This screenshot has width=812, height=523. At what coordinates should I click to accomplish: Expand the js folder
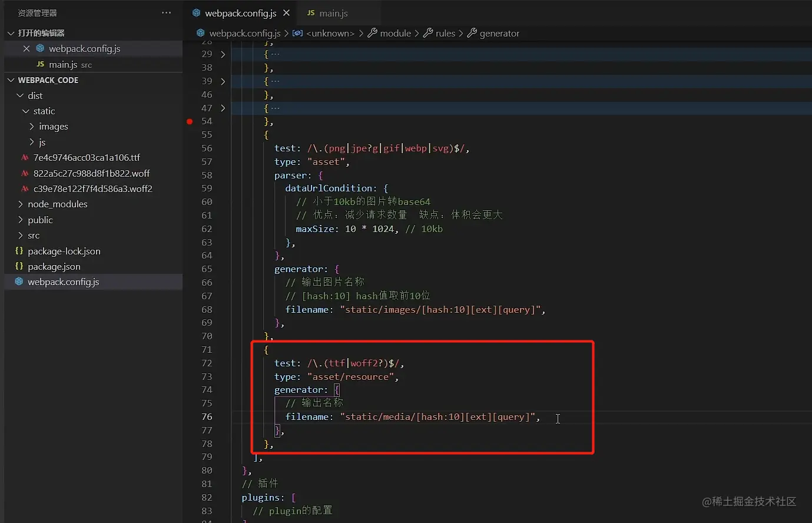[32, 142]
